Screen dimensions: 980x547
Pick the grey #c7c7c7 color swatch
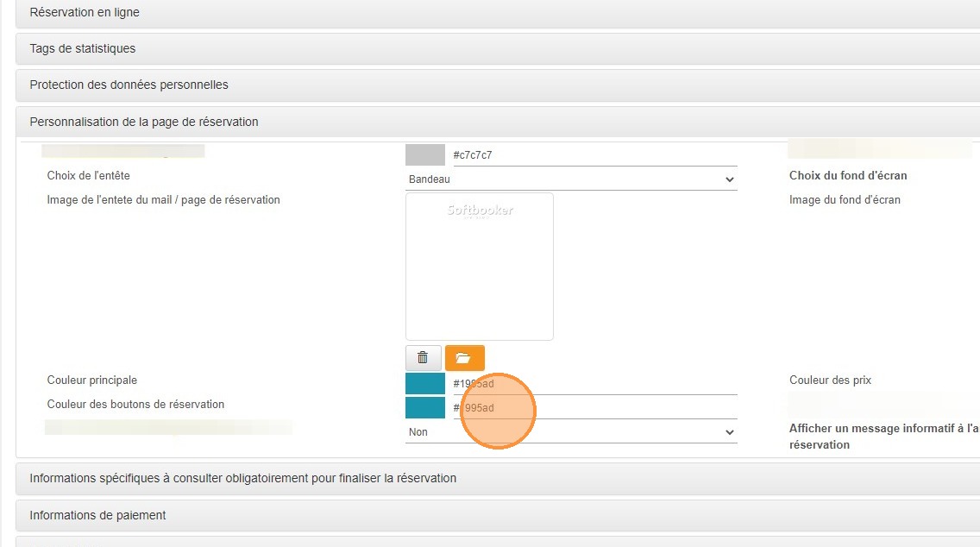[425, 155]
